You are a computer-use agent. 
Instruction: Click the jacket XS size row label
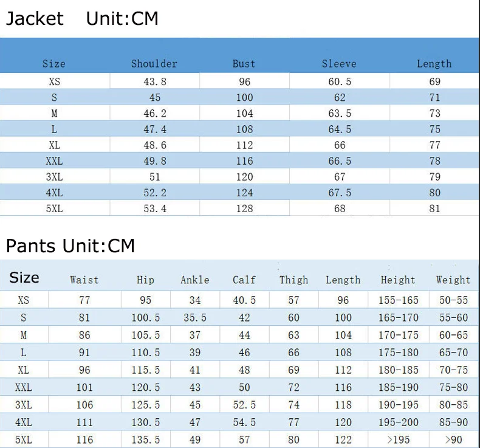pos(55,81)
